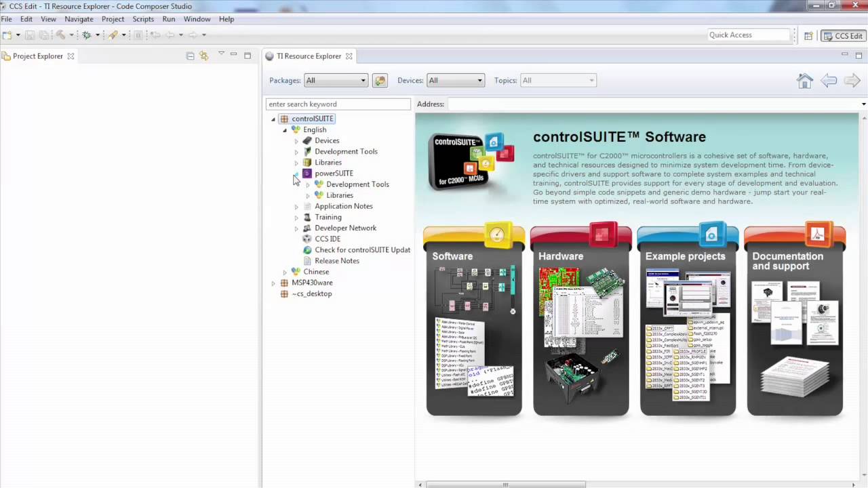Click the controlSUITE package box icon
Viewport: 868px width, 488px height.
284,119
